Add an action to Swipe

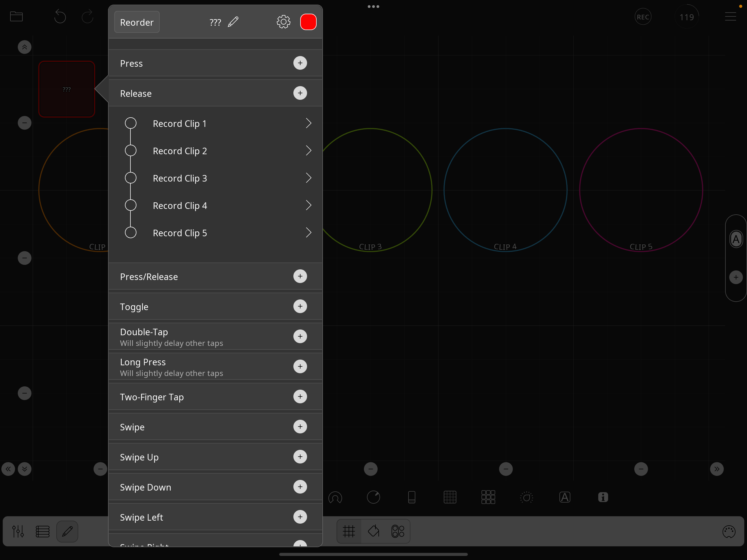click(300, 427)
